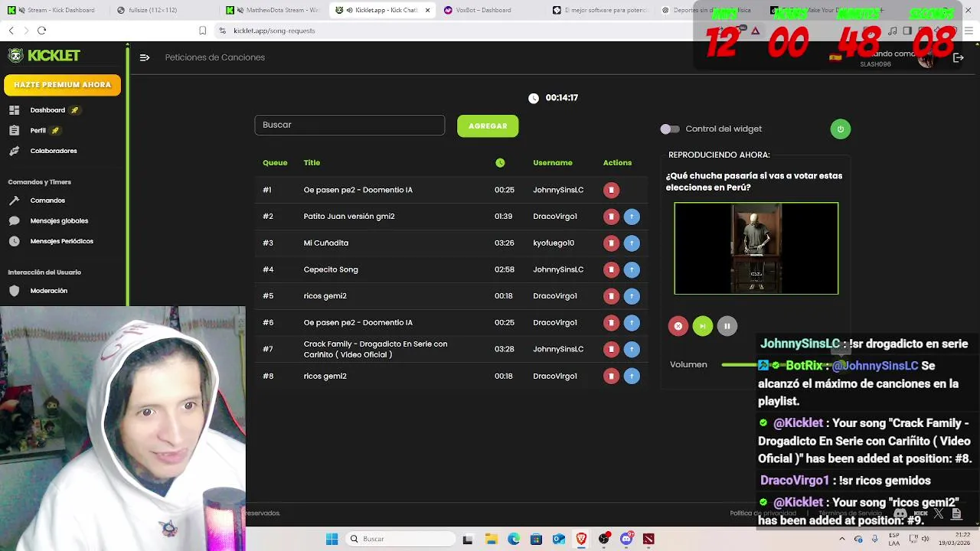This screenshot has height=551, width=980.
Task: Toggle Control del widget switch
Action: click(x=670, y=129)
